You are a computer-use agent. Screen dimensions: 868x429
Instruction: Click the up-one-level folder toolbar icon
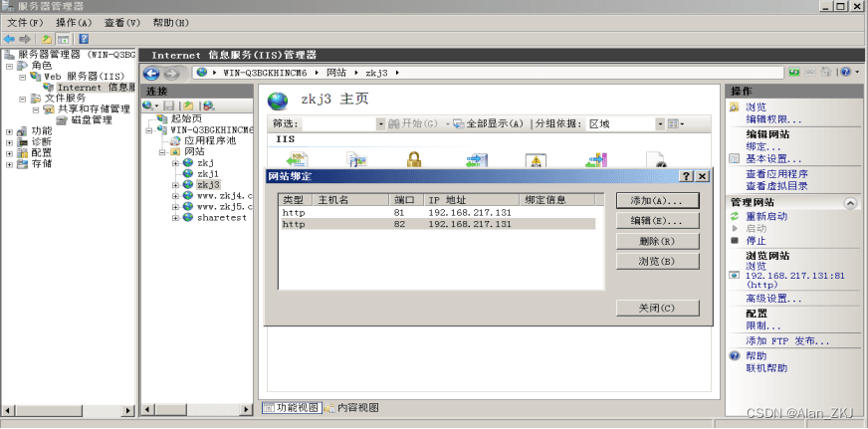(47, 39)
